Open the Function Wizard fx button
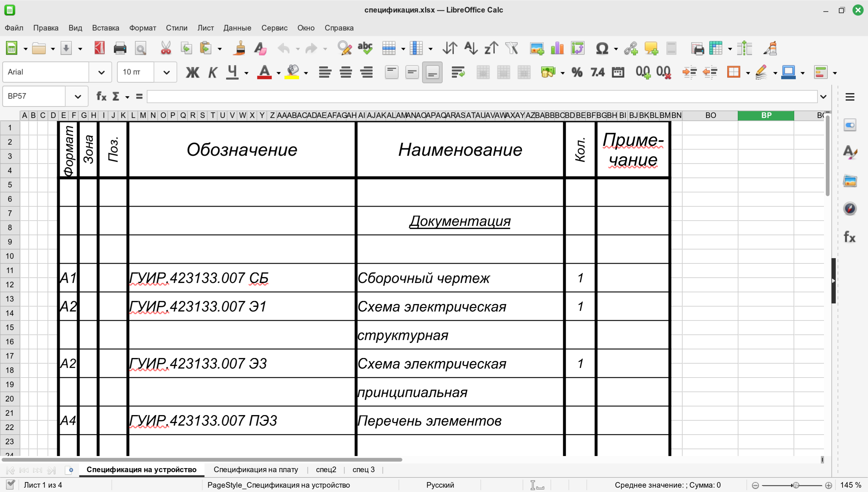The height and width of the screenshot is (492, 868). [x=101, y=96]
